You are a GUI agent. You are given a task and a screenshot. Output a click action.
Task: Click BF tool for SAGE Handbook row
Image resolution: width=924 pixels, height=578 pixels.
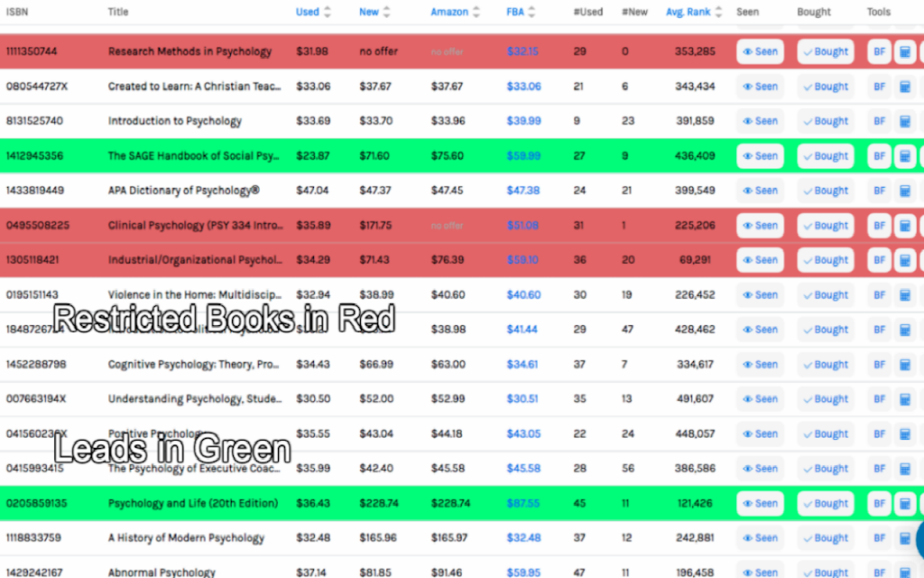pos(879,156)
